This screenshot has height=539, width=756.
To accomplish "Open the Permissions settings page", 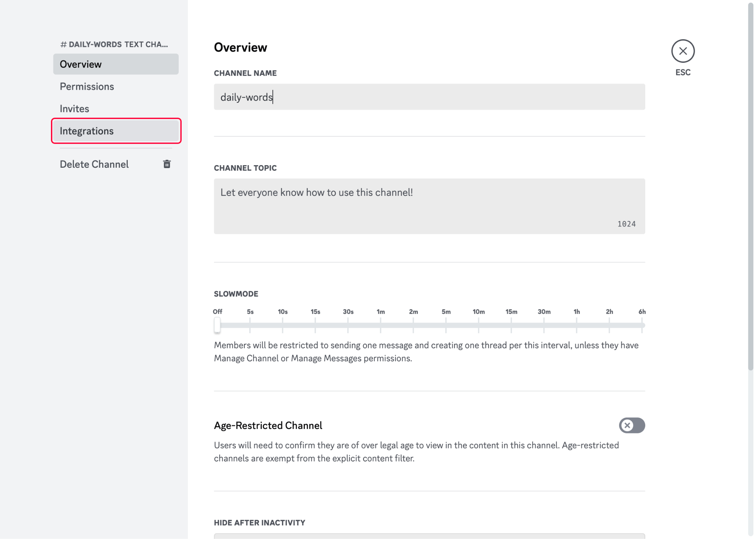I will (x=87, y=86).
